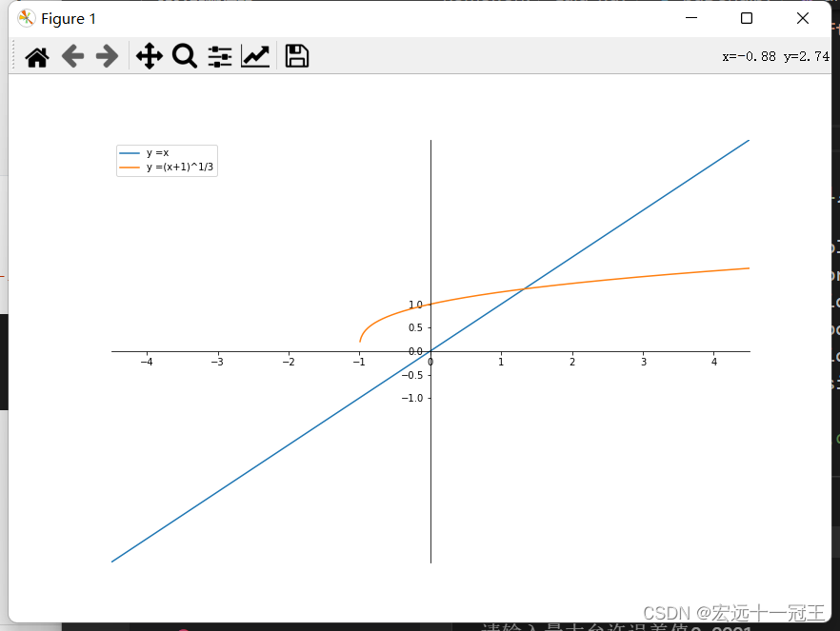Open Configure subplots sliders icon
The width and height of the screenshot is (840, 631).
pos(220,56)
